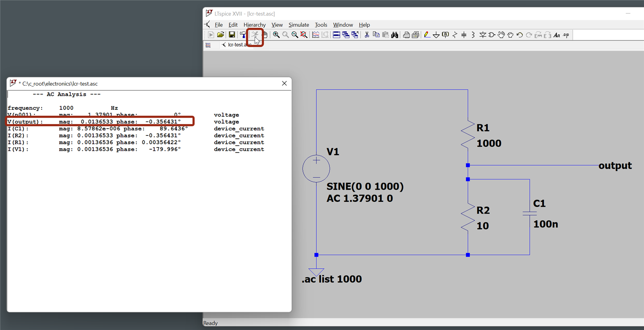Click the Paste clipboard icon
The height and width of the screenshot is (330, 644).
tap(385, 35)
